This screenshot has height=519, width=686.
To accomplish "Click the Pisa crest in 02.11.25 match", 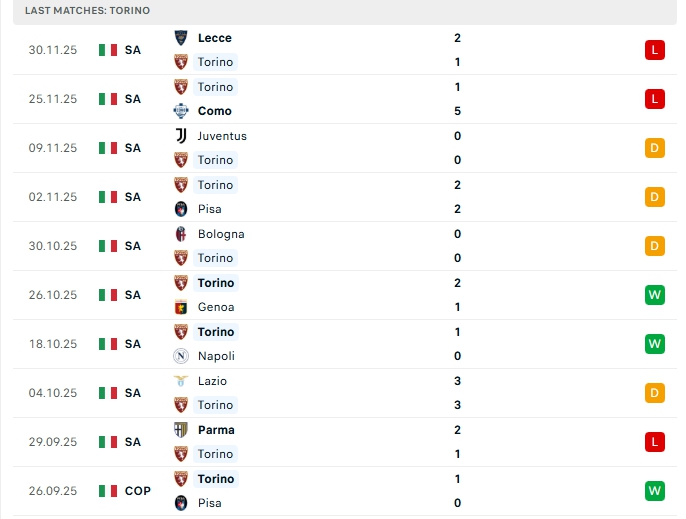I will 181,209.
